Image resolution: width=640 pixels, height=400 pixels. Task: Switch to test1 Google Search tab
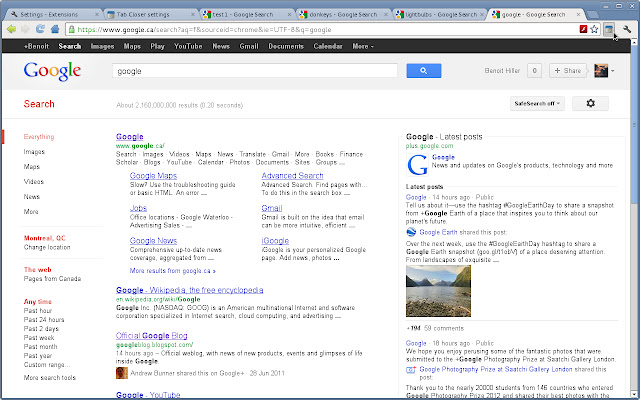pyautogui.click(x=245, y=14)
